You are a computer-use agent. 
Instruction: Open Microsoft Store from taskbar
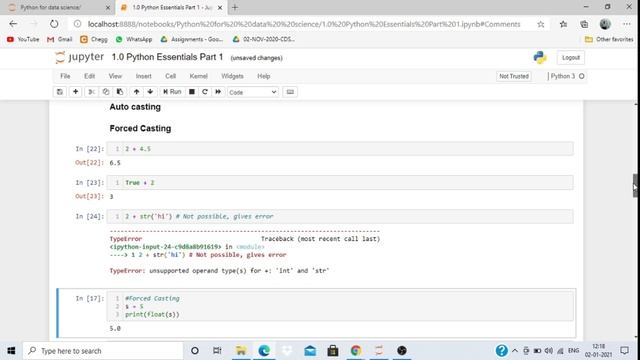tap(333, 351)
